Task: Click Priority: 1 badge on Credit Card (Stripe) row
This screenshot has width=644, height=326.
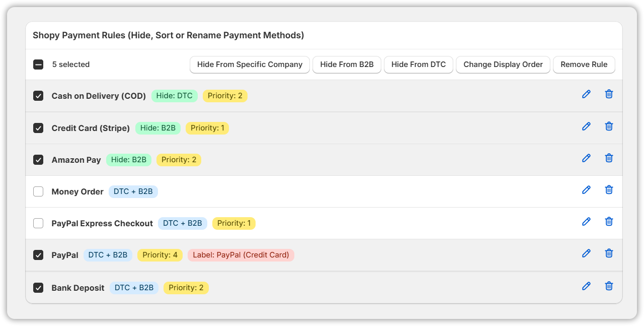Action: pyautogui.click(x=207, y=128)
